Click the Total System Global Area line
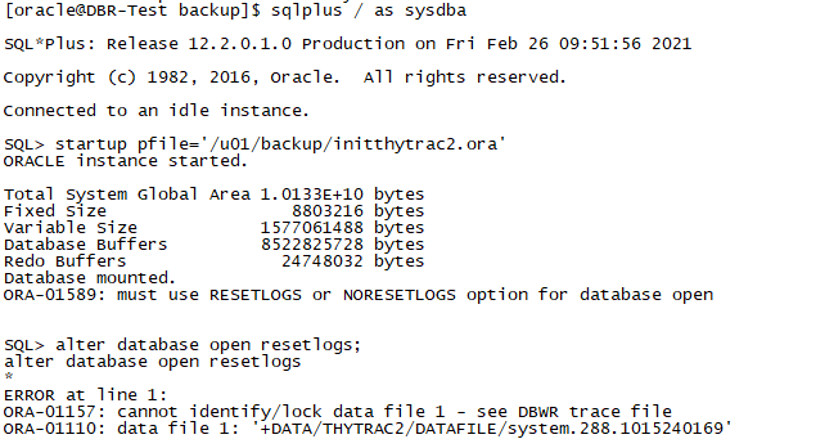The height and width of the screenshot is (446, 819). [214, 194]
